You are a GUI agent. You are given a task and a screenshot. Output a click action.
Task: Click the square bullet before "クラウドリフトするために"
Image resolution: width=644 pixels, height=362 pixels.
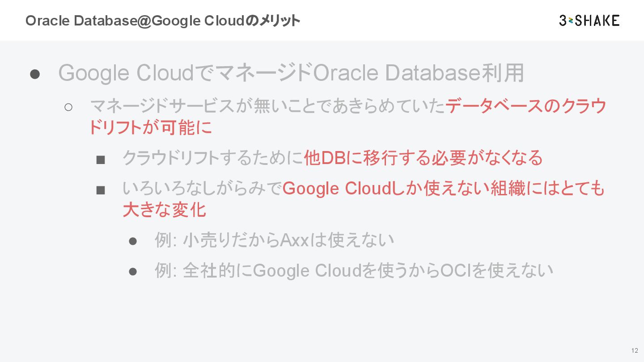[101, 160]
